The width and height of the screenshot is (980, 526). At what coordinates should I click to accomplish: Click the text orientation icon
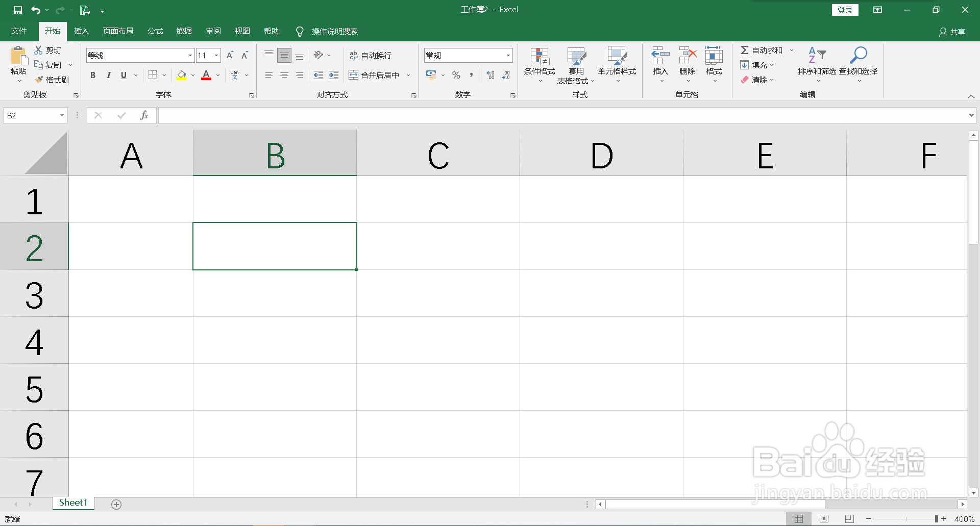(318, 55)
